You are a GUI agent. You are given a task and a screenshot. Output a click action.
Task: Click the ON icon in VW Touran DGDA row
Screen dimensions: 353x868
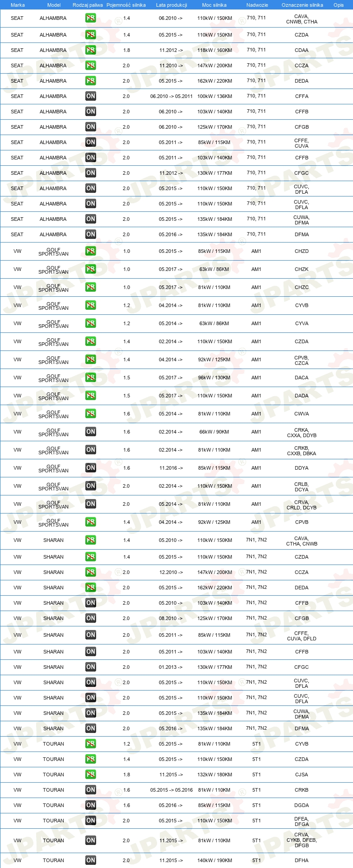point(91,805)
